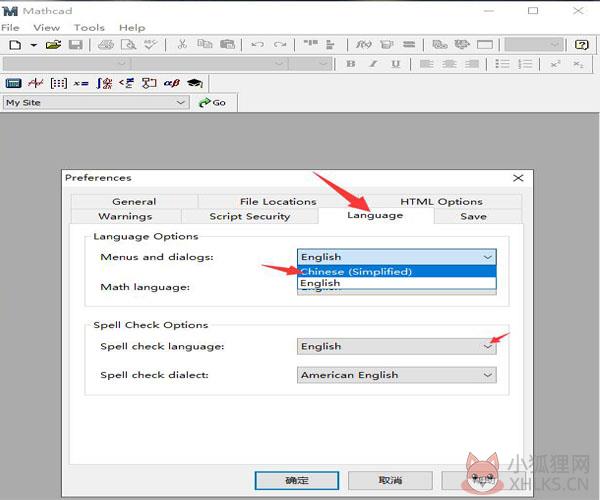The width and height of the screenshot is (600, 500).
Task: Open the Calculator math palette icon
Action: 14,83
